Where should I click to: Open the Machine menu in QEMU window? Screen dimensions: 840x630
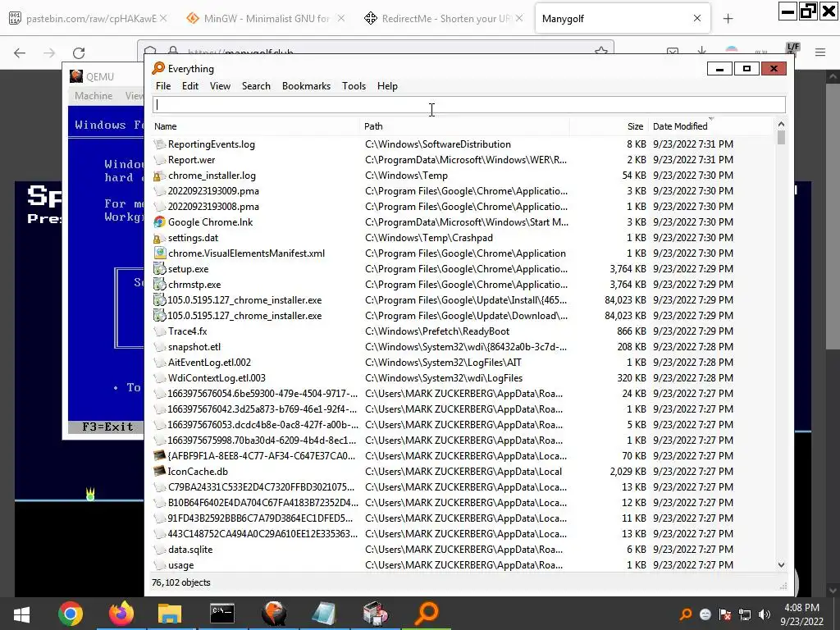coord(94,96)
